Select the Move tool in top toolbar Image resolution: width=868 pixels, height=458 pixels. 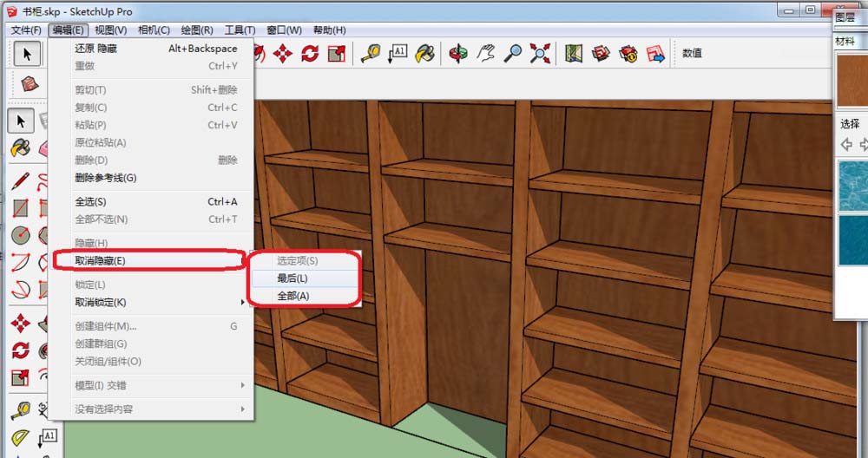click(282, 54)
